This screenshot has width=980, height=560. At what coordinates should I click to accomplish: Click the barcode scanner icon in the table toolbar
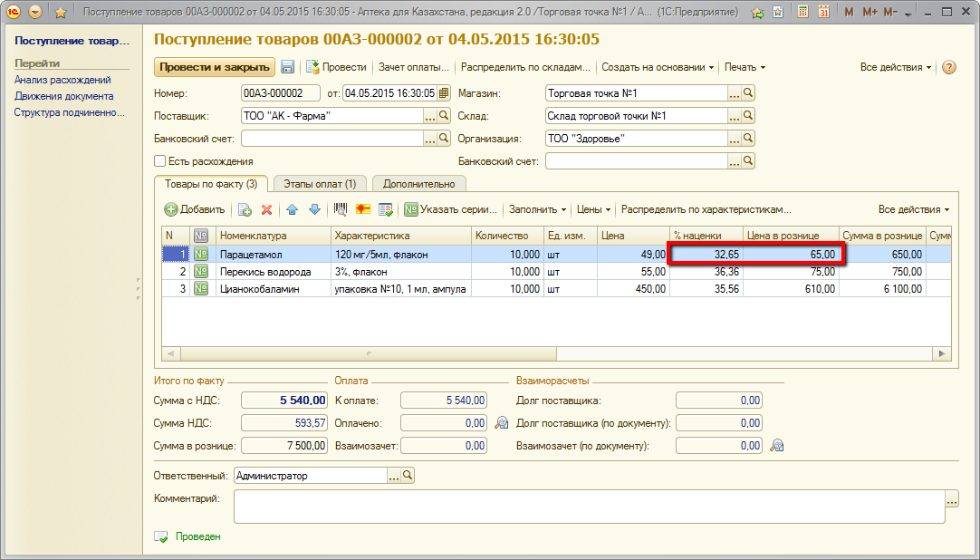[x=341, y=209]
